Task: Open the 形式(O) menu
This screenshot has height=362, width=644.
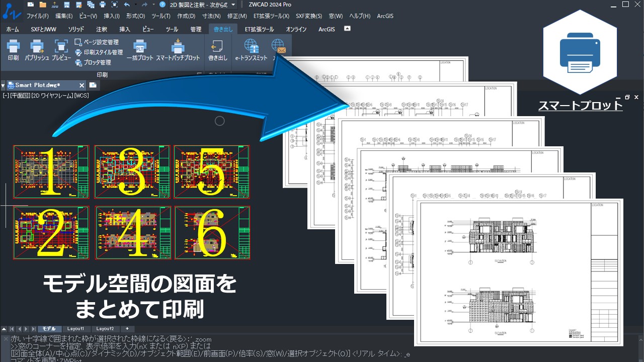Action: click(135, 16)
